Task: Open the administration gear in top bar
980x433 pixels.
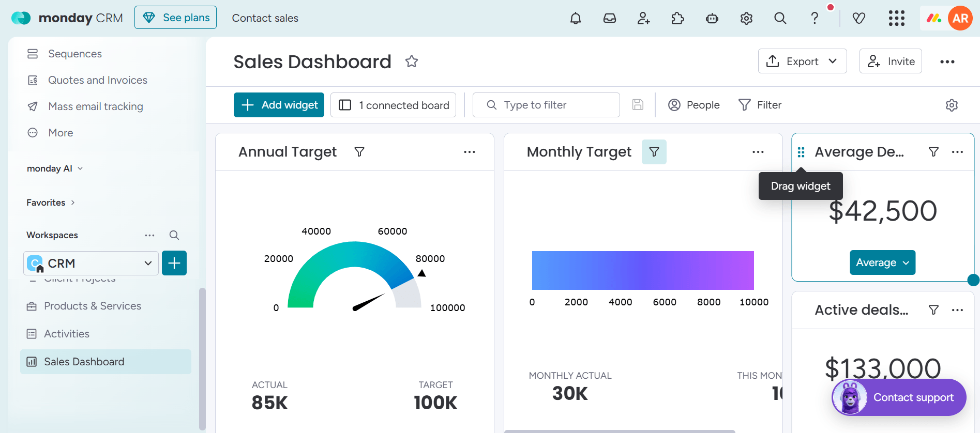Action: [746, 19]
